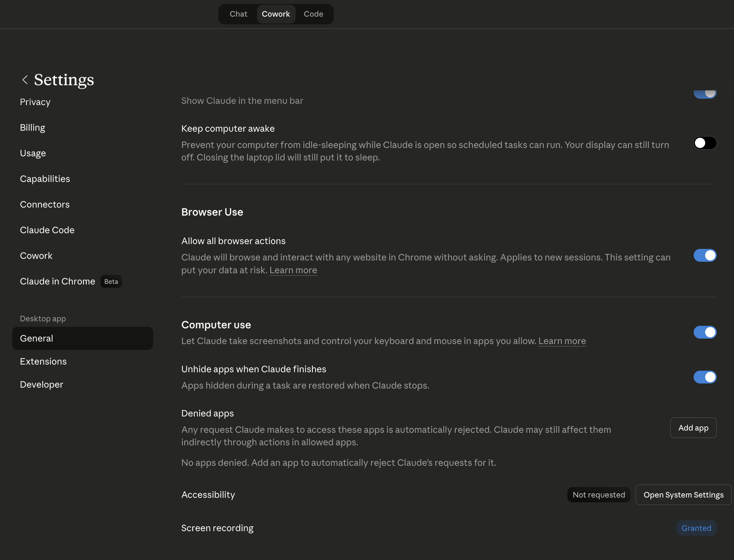Toggle Unhide apps when Claude finishes
734x560 pixels.
(x=704, y=377)
